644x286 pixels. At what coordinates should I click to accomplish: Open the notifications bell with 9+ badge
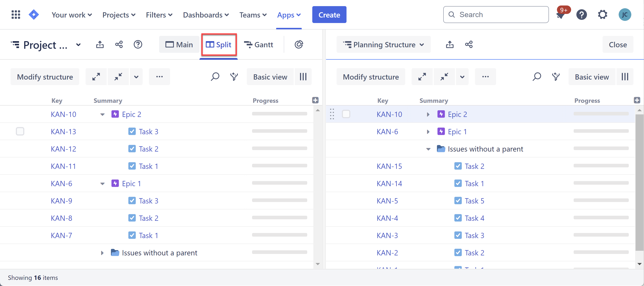[560, 15]
